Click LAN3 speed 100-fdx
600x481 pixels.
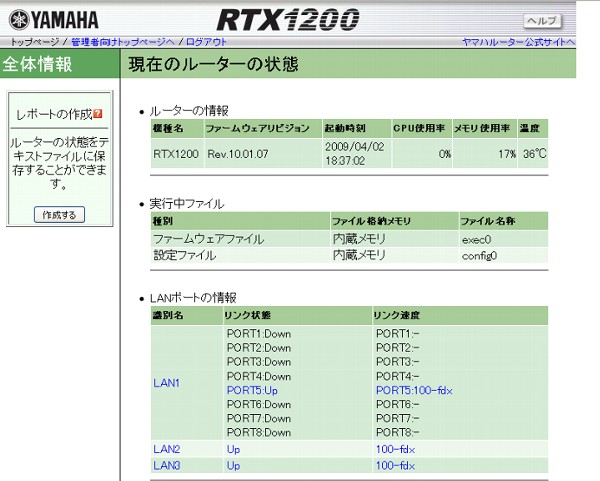point(395,466)
